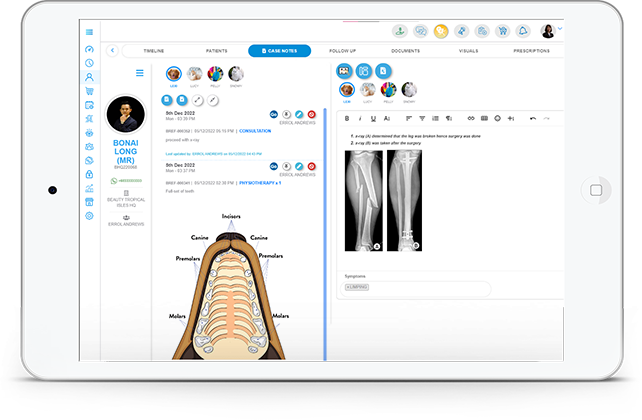Open the top-bar shopping cart icon
Screen dimensions: 642x420
click(x=502, y=31)
